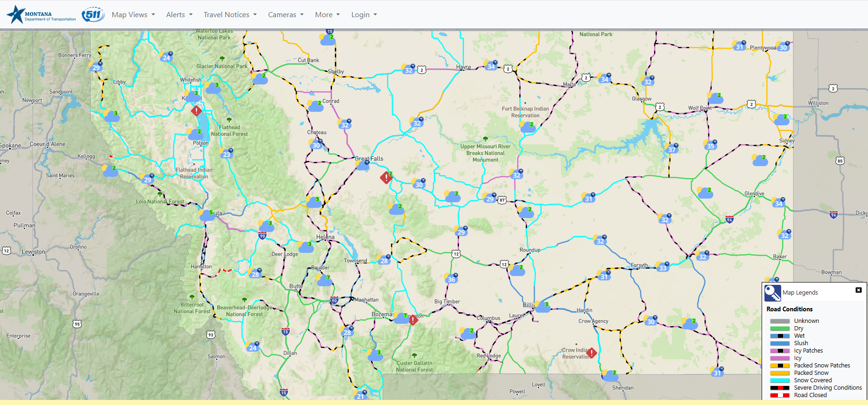
Task: Click the cloud weather icon at Billings
Action: (542, 307)
